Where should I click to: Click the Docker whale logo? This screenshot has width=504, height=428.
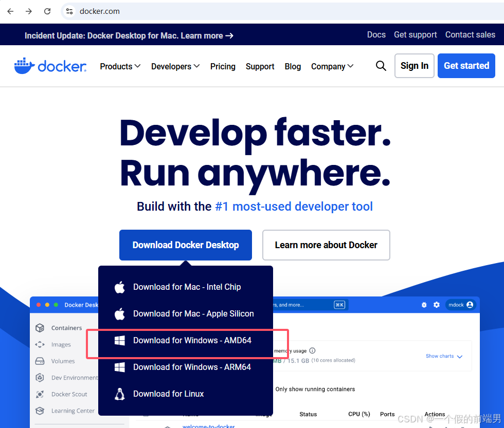pyautogui.click(x=50, y=66)
